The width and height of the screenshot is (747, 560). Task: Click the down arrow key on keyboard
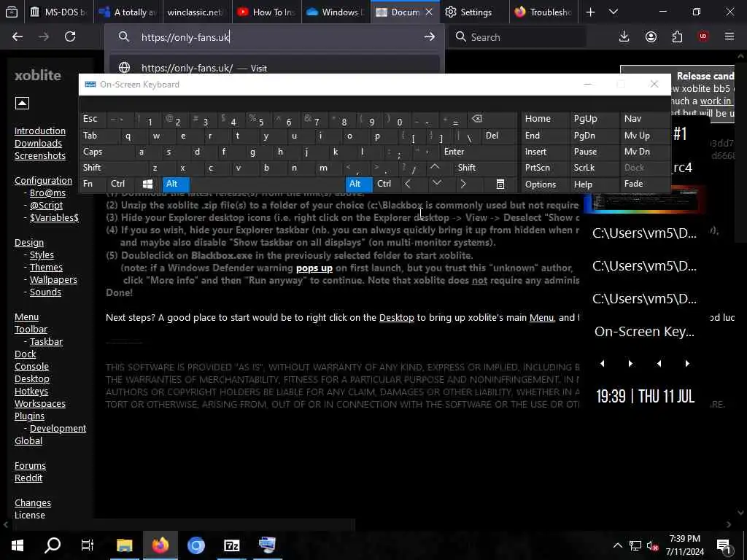(436, 183)
